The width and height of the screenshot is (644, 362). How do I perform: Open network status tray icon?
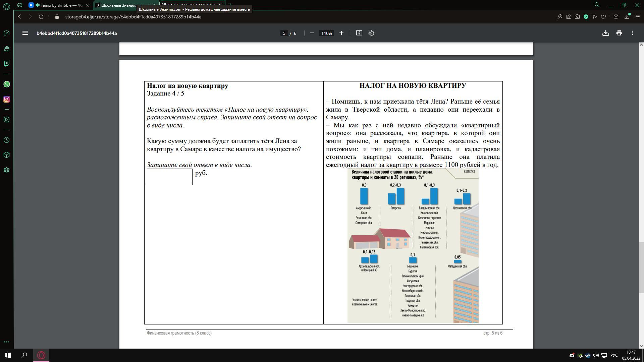pos(604,355)
